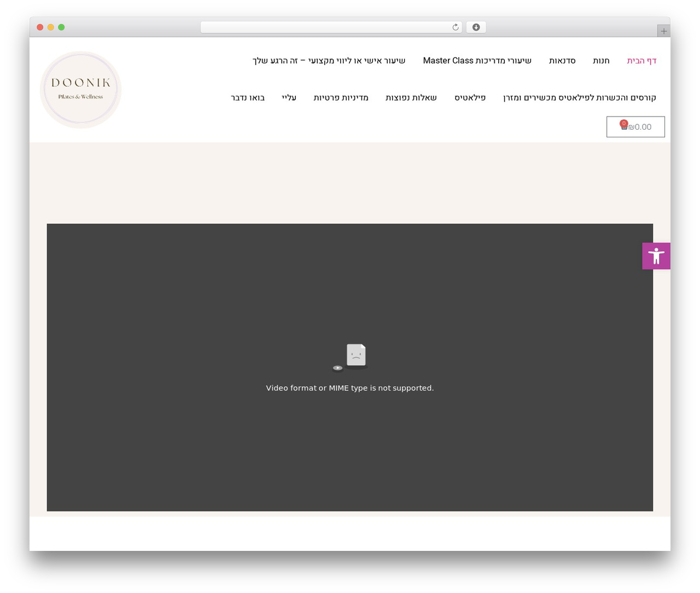Maximize the window with green button

point(61,27)
